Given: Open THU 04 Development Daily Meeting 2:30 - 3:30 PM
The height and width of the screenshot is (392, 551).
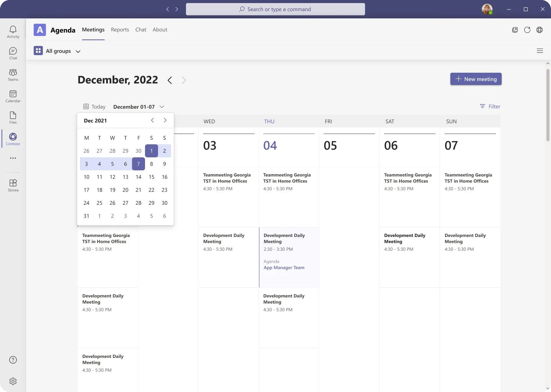Looking at the screenshot, I should click(x=289, y=257).
